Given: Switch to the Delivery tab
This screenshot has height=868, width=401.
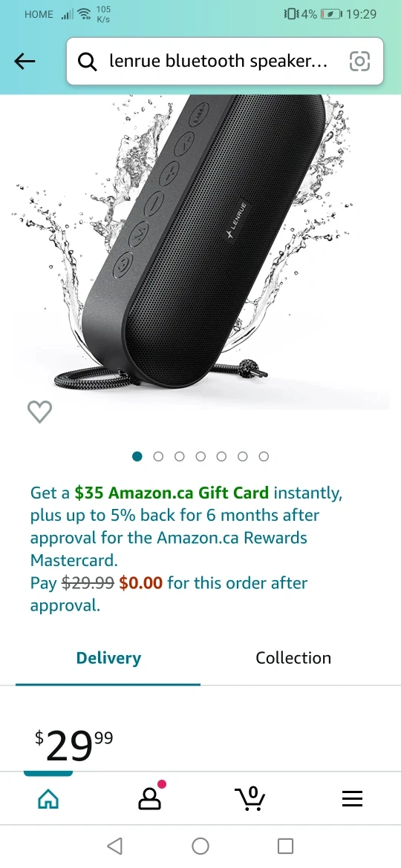Looking at the screenshot, I should pos(108,657).
